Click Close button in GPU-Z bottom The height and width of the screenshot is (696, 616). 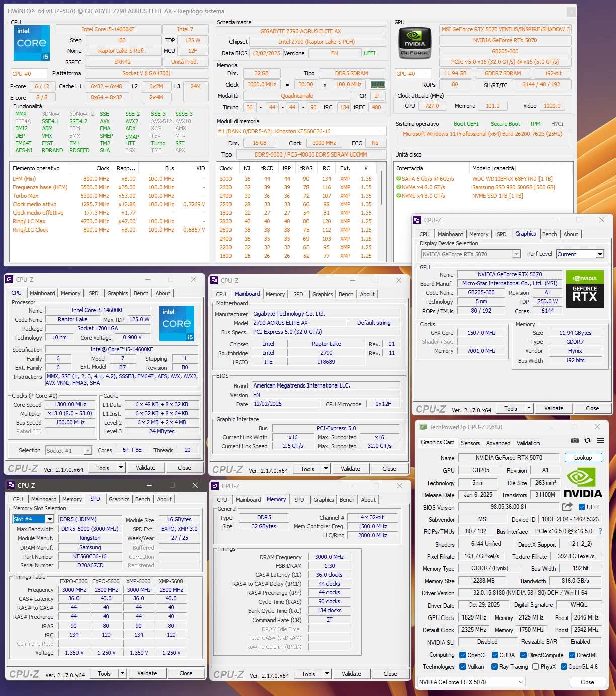point(587,682)
